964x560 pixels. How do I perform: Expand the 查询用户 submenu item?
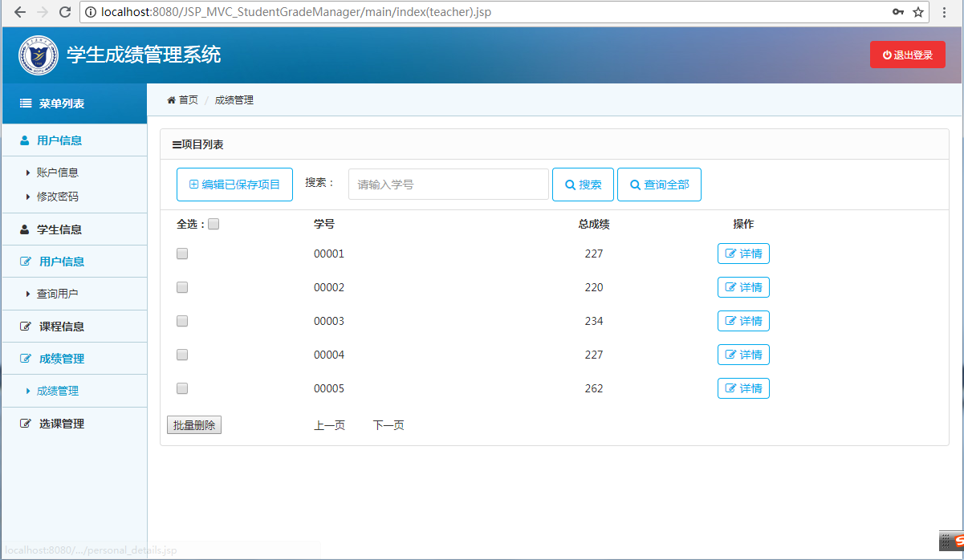tap(57, 294)
